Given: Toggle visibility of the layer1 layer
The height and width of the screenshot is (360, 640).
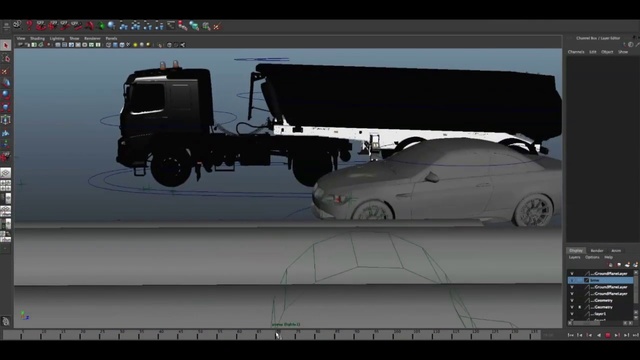Looking at the screenshot, I should (x=572, y=314).
